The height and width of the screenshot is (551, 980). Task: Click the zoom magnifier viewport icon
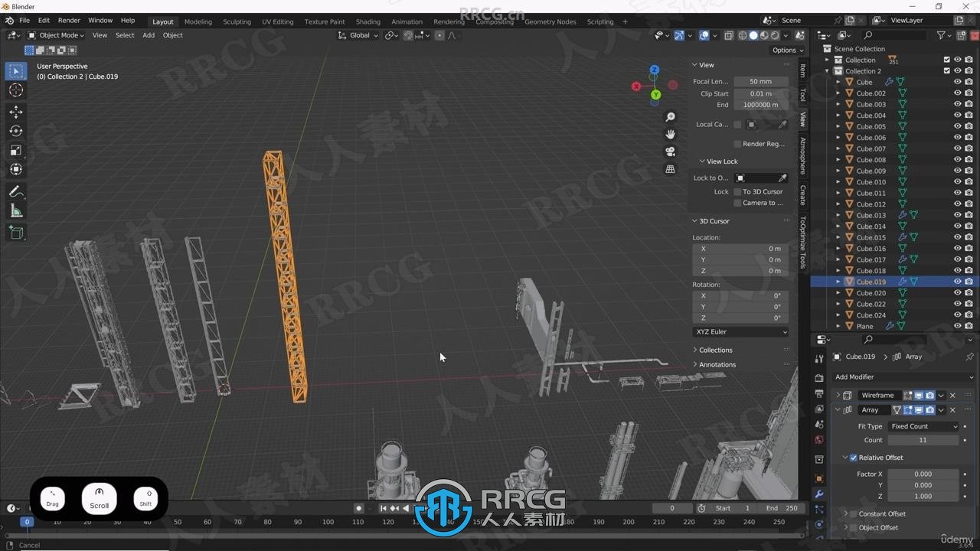point(670,117)
